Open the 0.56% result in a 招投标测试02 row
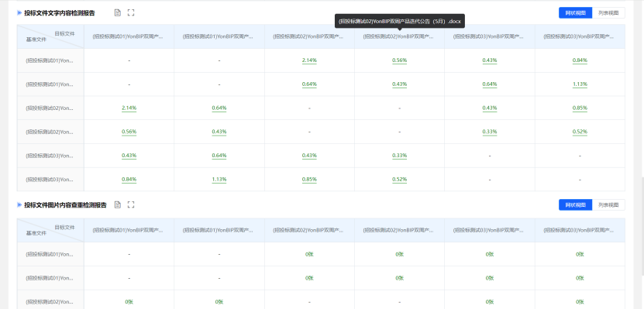The width and height of the screenshot is (644, 309). coord(129,132)
